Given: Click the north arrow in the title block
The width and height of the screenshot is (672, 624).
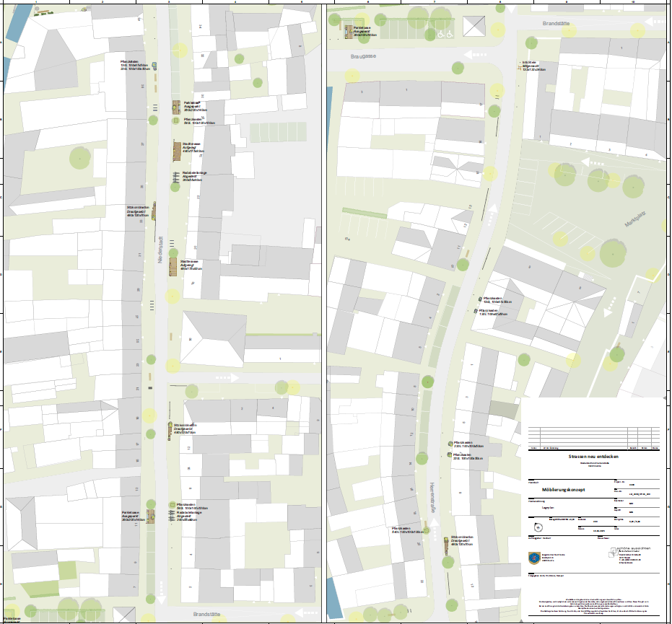Looking at the screenshot, I should pos(538,526).
